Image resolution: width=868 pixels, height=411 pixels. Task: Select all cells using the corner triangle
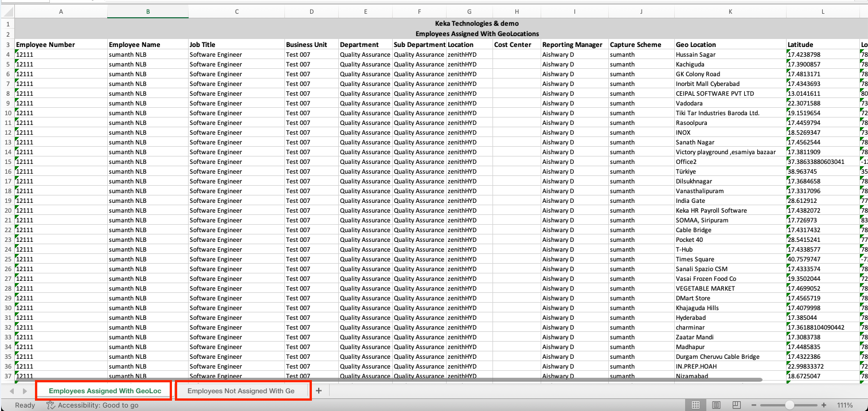(x=9, y=11)
